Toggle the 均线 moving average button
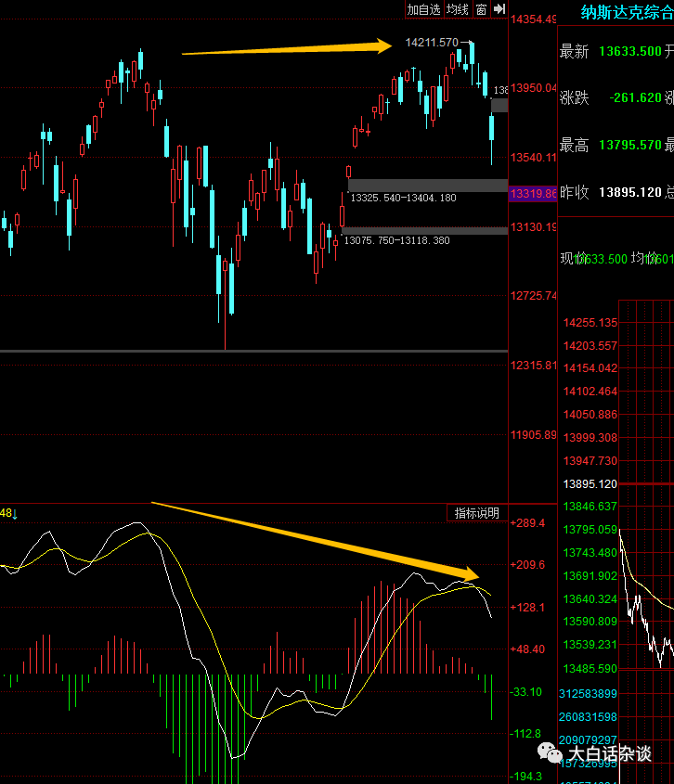The height and width of the screenshot is (784, 674). [458, 9]
